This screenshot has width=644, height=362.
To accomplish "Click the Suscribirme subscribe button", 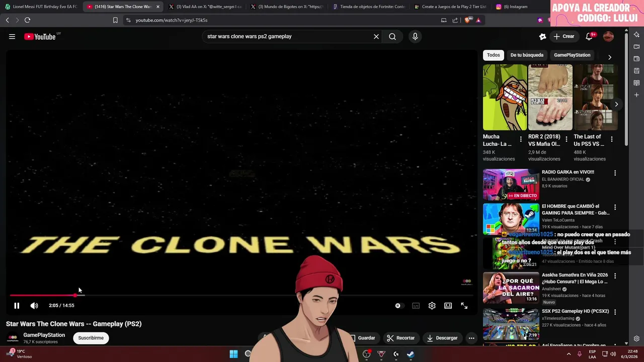I will (91, 338).
